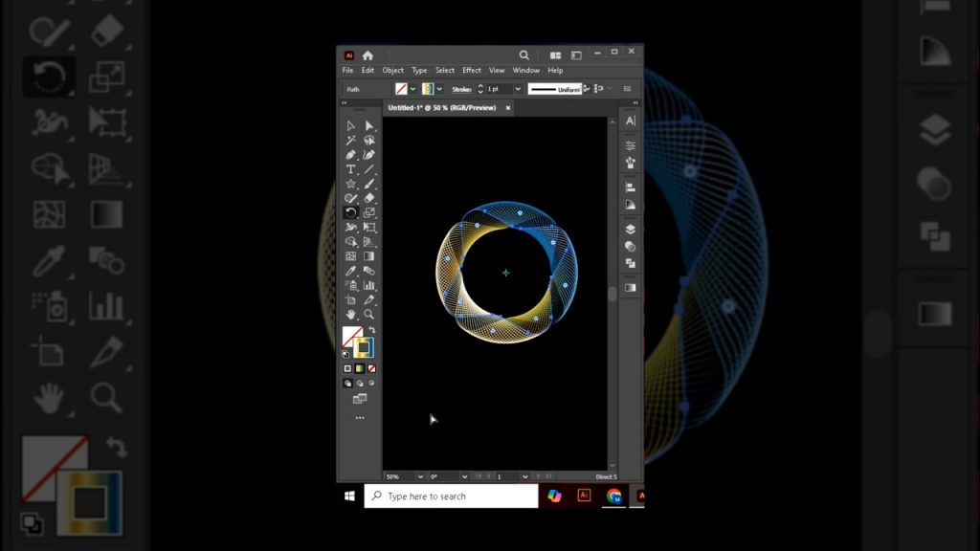
Task: Swap the Fill and Stroke colors
Action: click(x=372, y=330)
